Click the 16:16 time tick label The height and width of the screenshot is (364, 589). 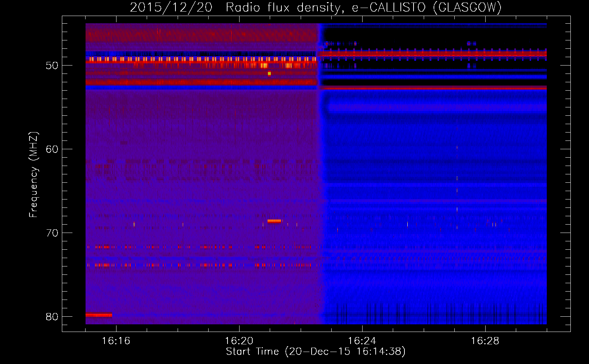point(116,341)
